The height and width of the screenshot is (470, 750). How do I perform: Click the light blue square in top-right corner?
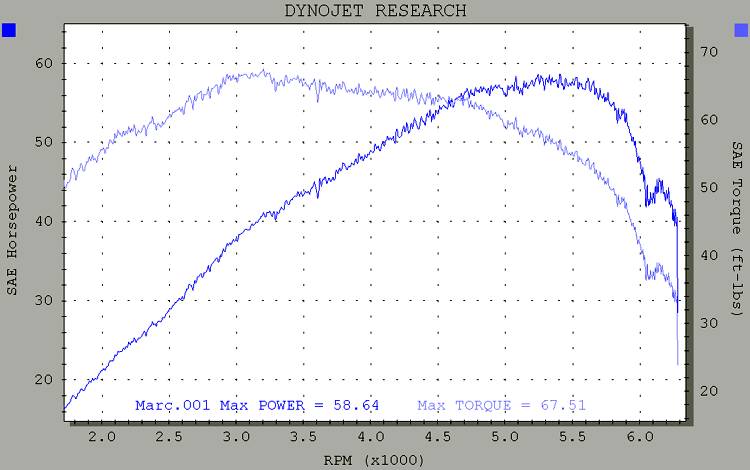click(x=740, y=31)
